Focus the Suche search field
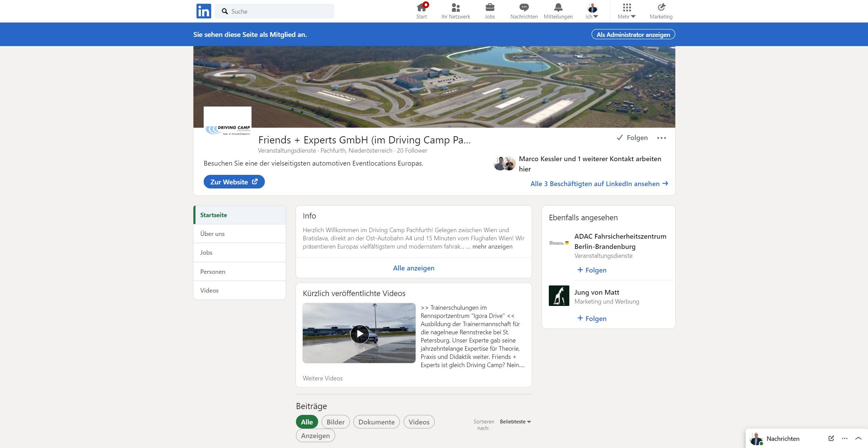The image size is (868, 448). [x=274, y=11]
